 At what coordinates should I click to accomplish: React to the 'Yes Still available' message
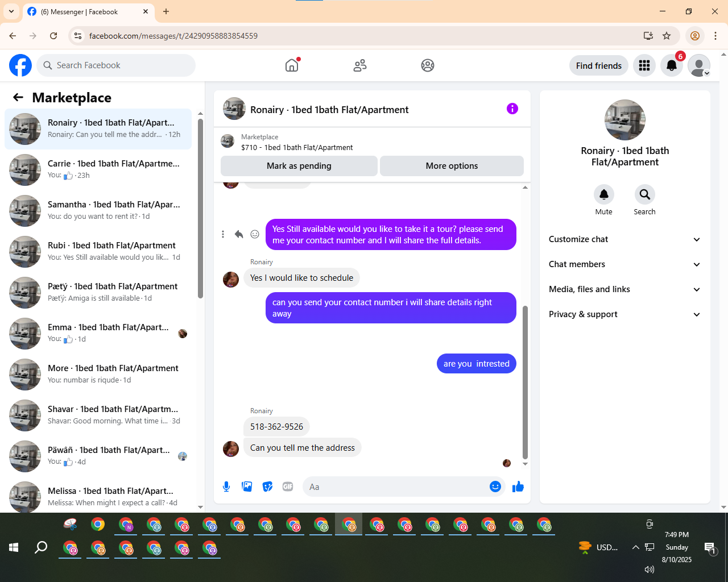(x=255, y=234)
